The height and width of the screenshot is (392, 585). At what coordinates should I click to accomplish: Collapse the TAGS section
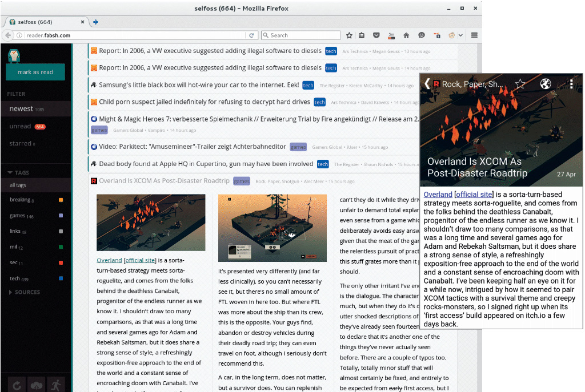(18, 172)
